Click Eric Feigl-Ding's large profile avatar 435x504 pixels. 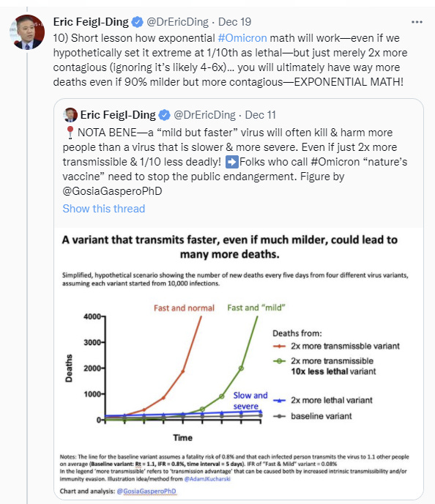click(27, 32)
